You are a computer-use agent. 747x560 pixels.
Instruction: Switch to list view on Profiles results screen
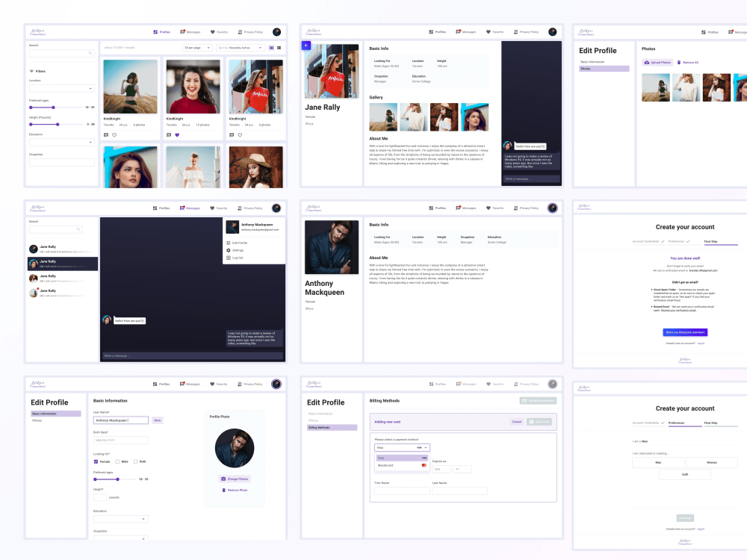tap(279, 48)
